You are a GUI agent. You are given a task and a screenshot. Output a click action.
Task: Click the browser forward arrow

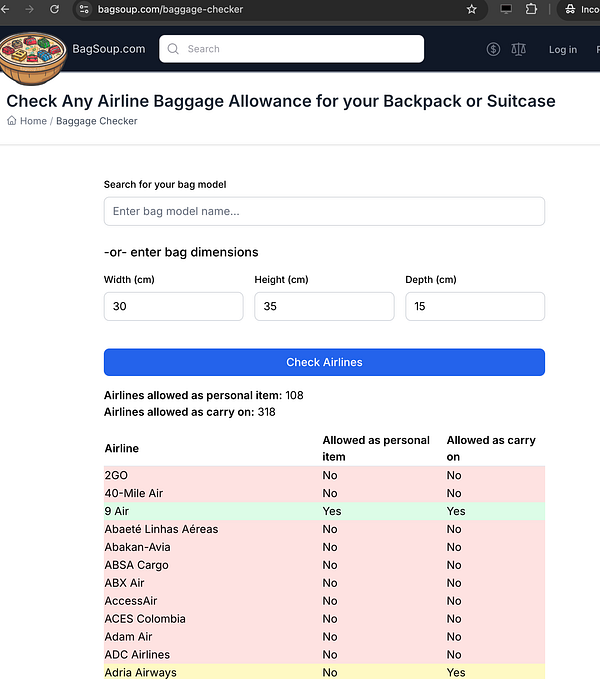(29, 9)
